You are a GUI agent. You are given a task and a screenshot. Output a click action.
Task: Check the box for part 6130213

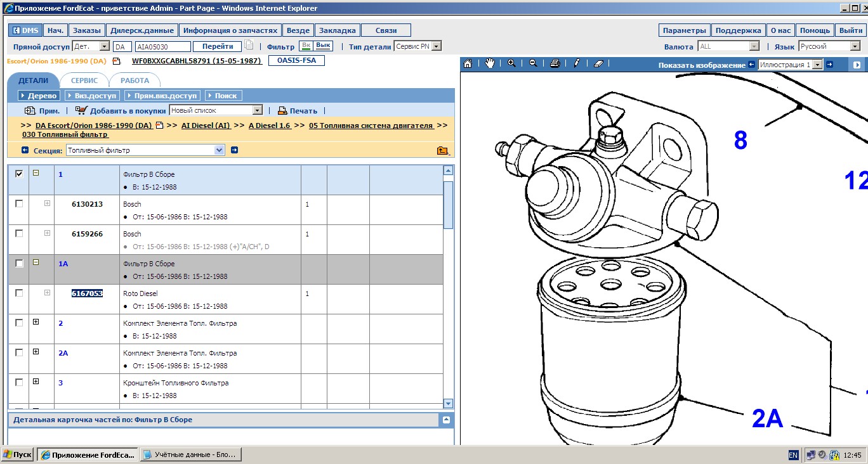[19, 203]
